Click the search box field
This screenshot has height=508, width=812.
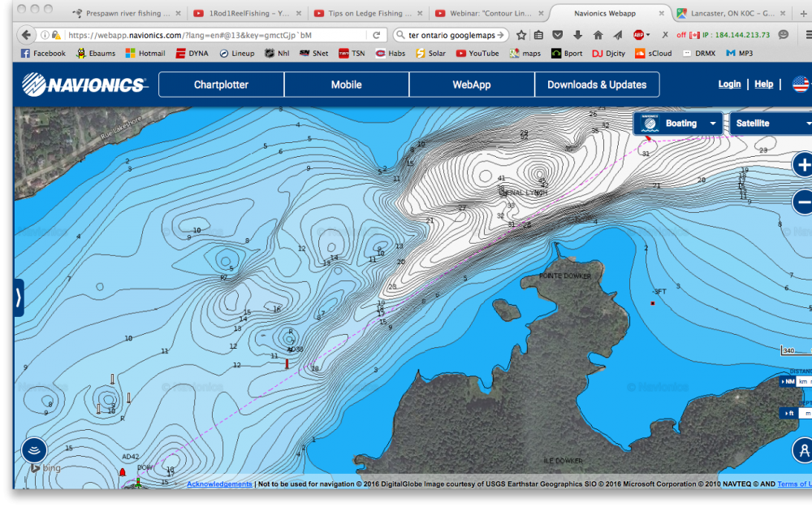click(451, 35)
